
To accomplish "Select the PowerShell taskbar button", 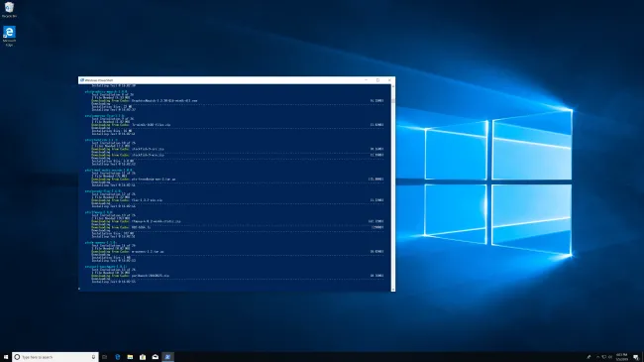I will tap(167, 357).
